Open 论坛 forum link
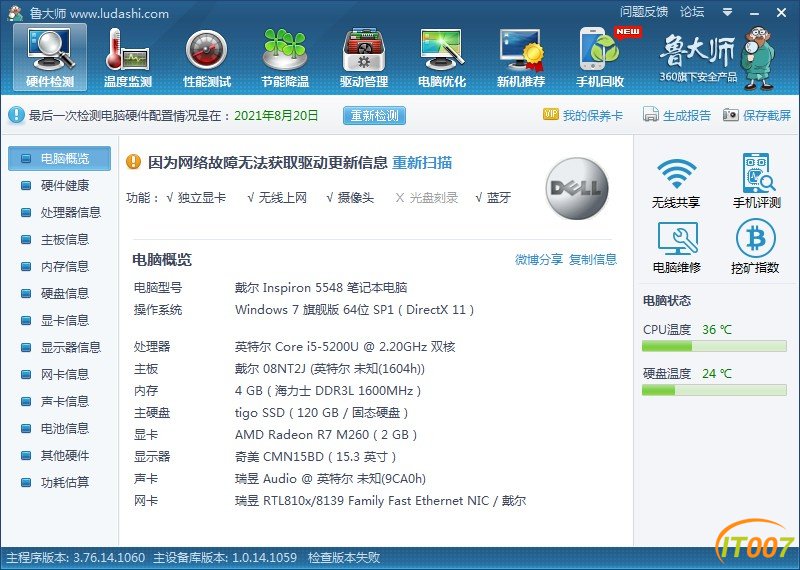800x570 pixels. pos(692,12)
